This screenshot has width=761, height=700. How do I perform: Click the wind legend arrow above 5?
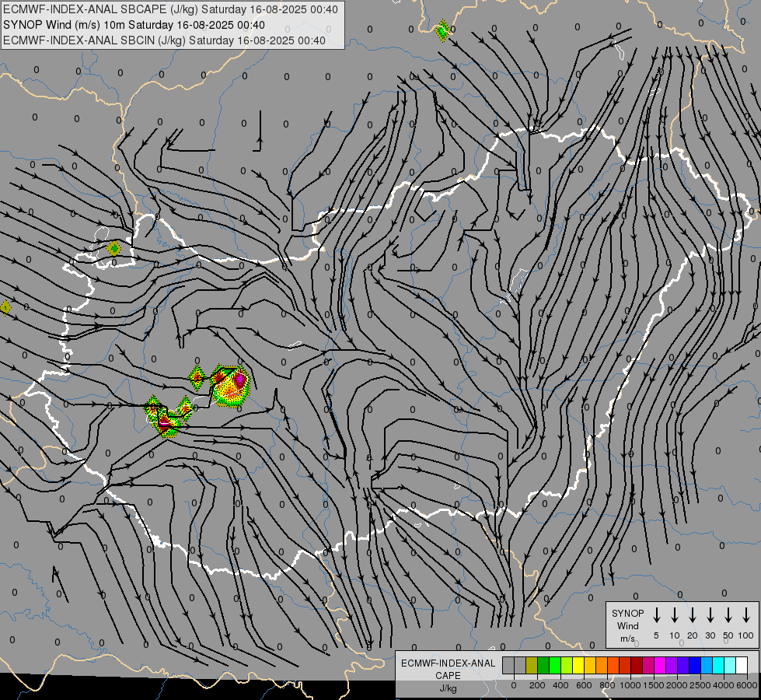tap(656, 615)
